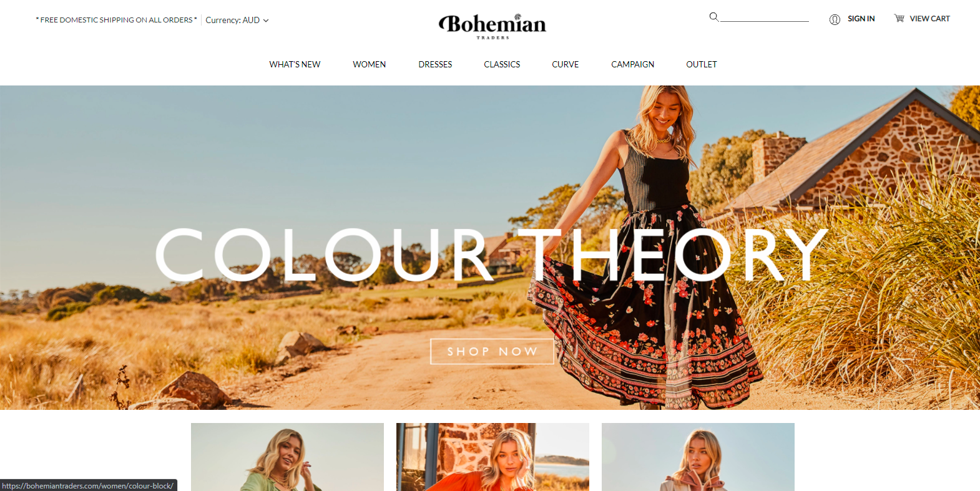Open the What's New menu
The height and width of the screenshot is (491, 980).
(295, 64)
